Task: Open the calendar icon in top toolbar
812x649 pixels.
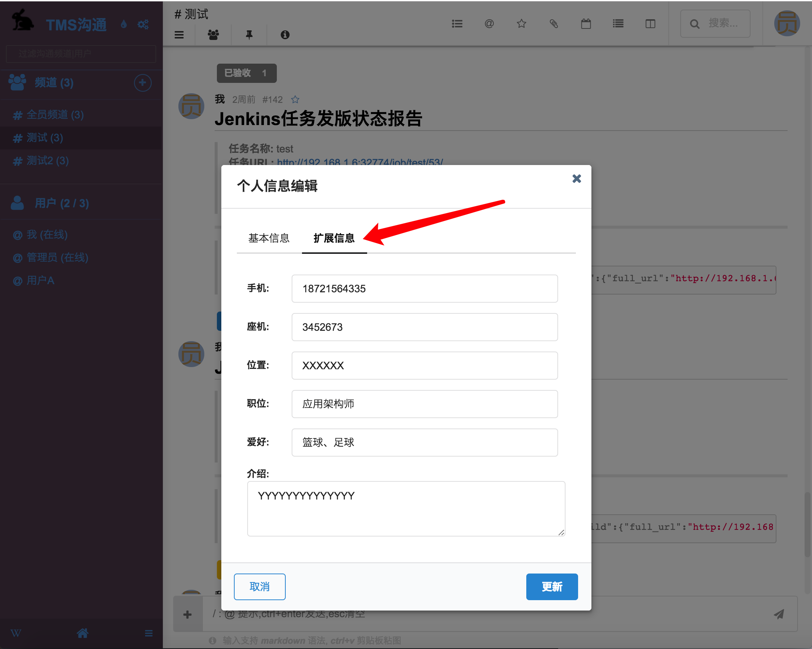Action: (x=586, y=24)
